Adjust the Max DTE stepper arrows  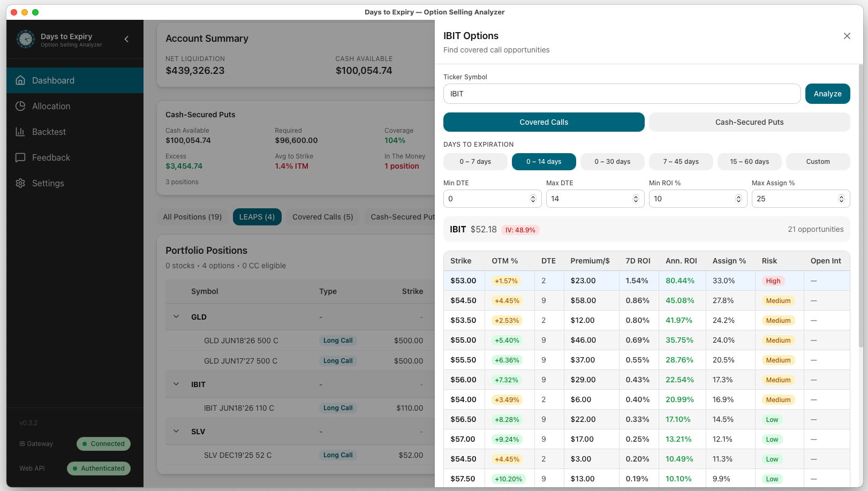[636, 199]
